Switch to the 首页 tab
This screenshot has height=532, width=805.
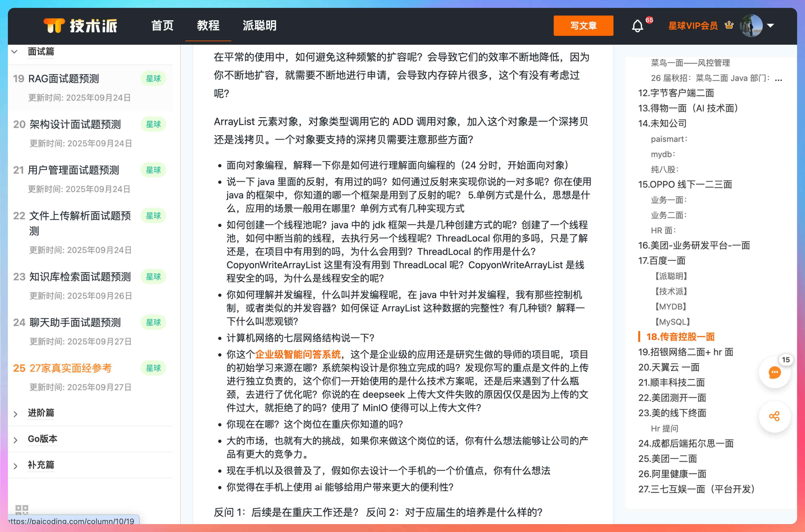point(162,25)
